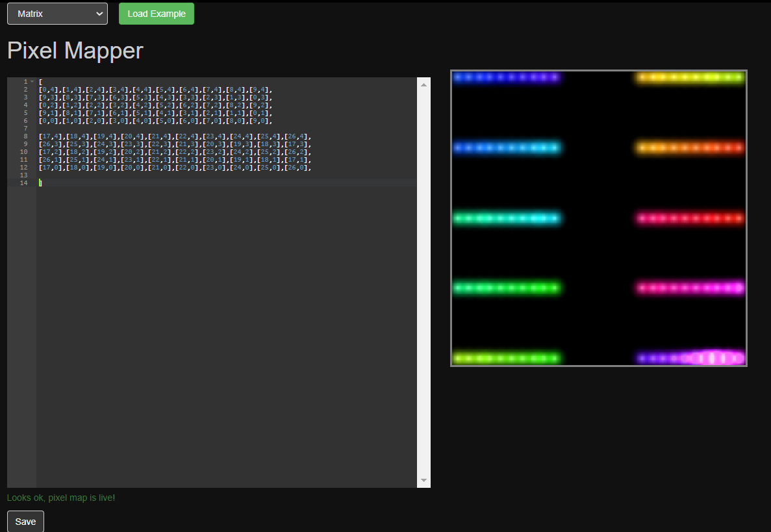Click the bottom-left green LED strip
The width and height of the screenshot is (771, 532).
pos(507,357)
